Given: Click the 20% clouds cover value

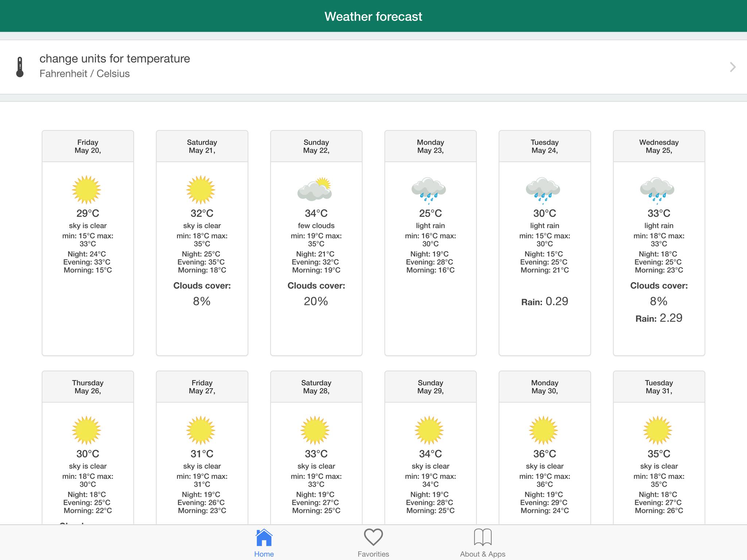Looking at the screenshot, I should coord(316,301).
